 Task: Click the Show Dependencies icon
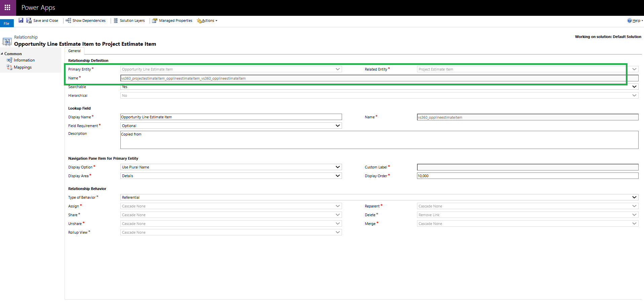(68, 21)
